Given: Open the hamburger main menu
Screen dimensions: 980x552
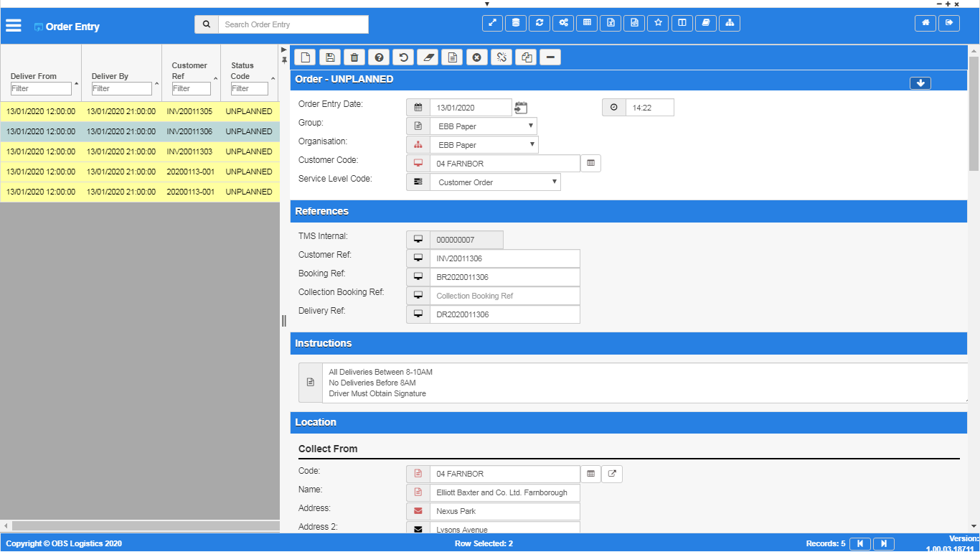Looking at the screenshot, I should [x=14, y=26].
